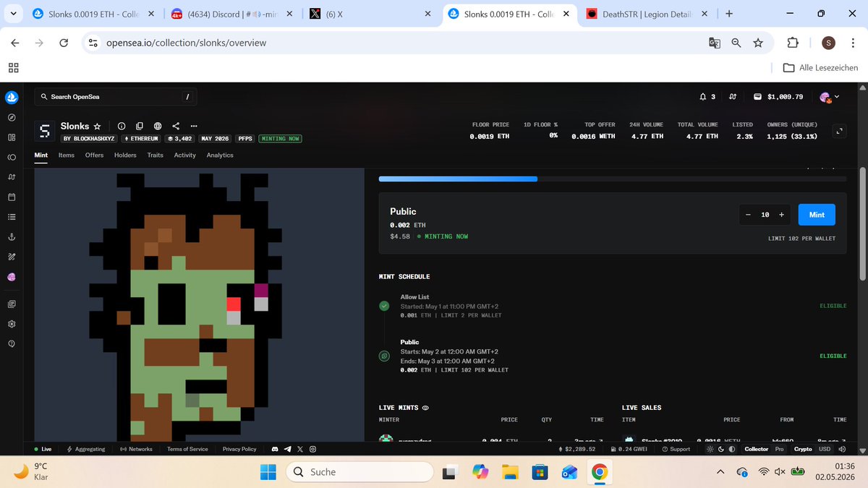The height and width of the screenshot is (488, 868).
Task: Open the Windows Start menu
Action: (268, 472)
